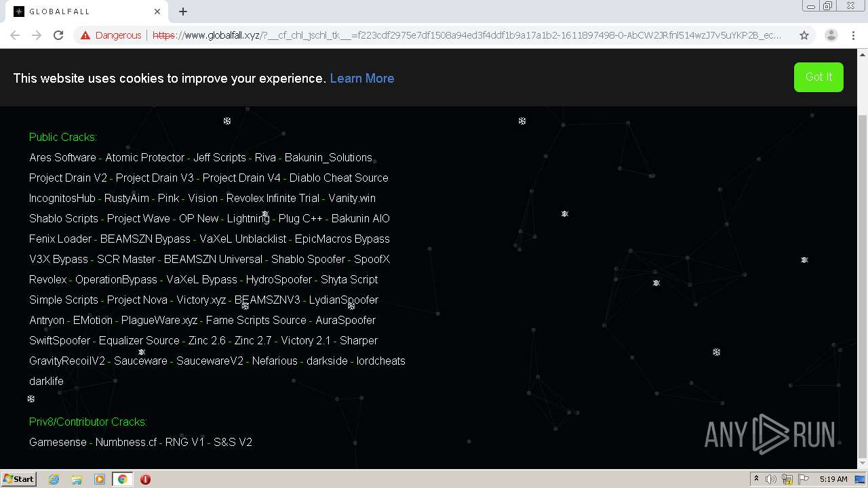
Task: Open the Chrome profile avatar
Action: 831,35
